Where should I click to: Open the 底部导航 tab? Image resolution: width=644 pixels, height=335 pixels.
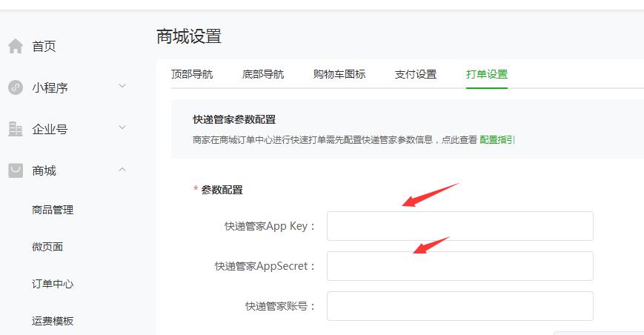point(263,74)
